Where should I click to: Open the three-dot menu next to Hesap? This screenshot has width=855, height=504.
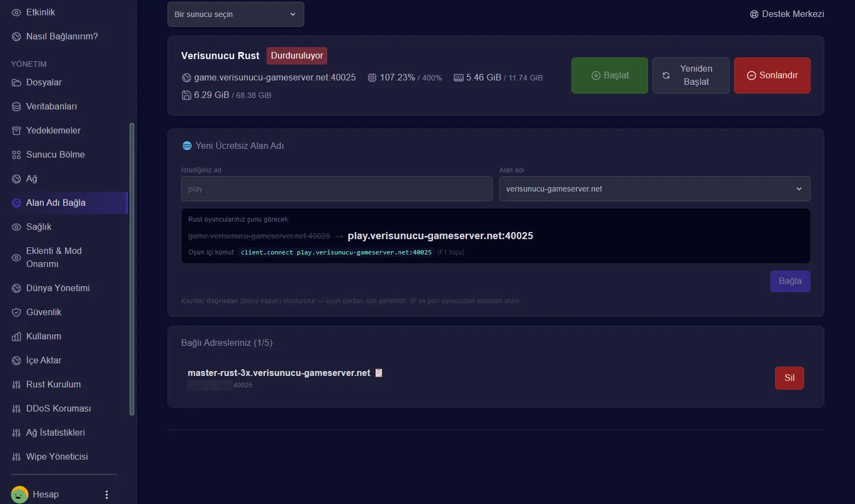pyautogui.click(x=107, y=494)
